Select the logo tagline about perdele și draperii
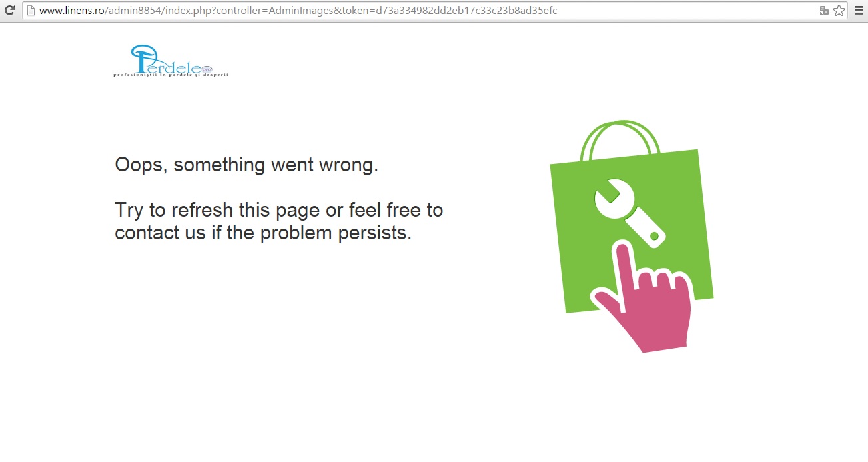 pyautogui.click(x=171, y=75)
